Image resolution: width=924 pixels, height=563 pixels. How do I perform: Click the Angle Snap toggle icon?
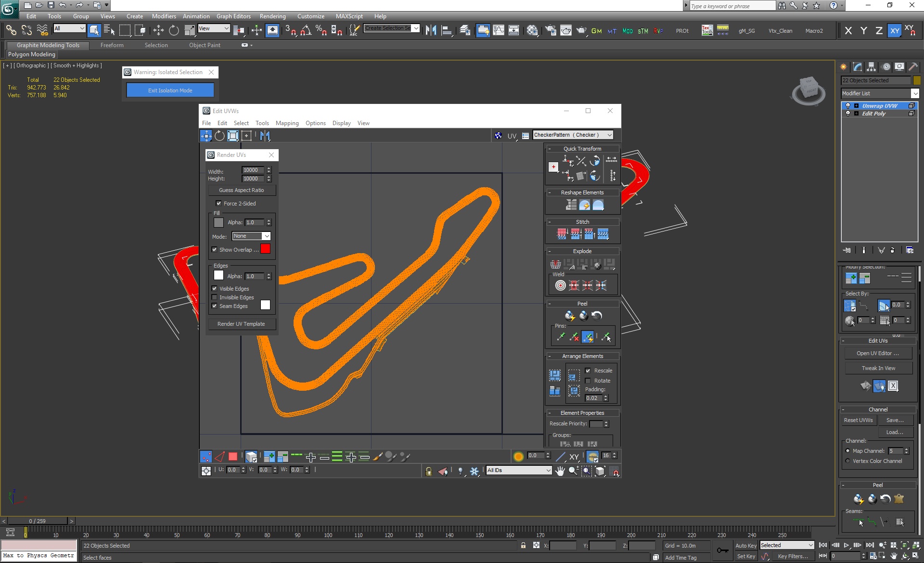coord(306,30)
